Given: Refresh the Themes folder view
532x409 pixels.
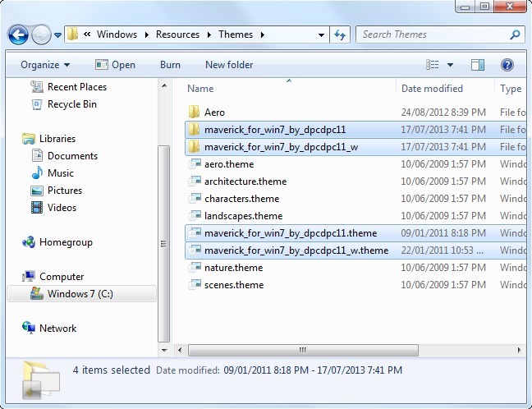Looking at the screenshot, I should 340,34.
